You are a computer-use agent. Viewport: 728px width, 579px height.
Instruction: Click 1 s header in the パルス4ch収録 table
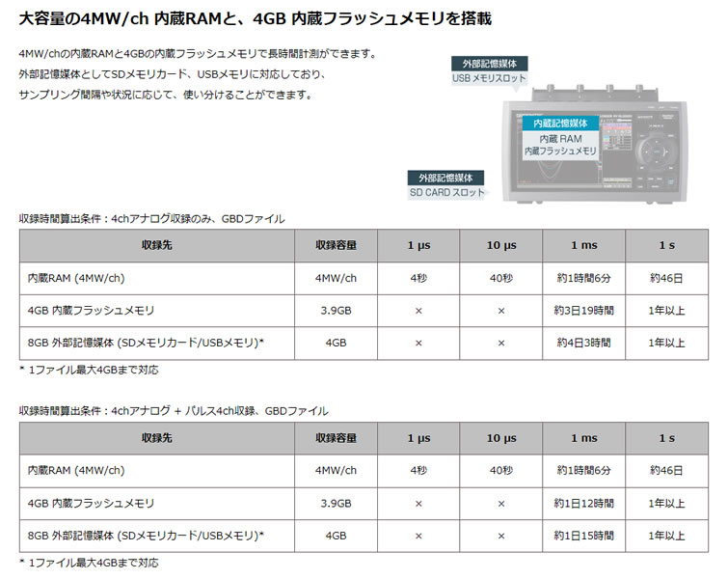tap(666, 438)
